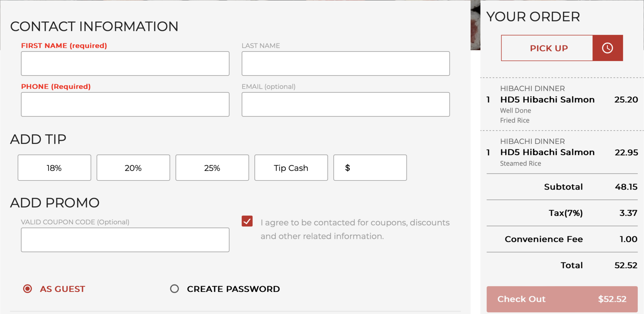
Task: Focus the First Name input field
Action: [x=125, y=64]
